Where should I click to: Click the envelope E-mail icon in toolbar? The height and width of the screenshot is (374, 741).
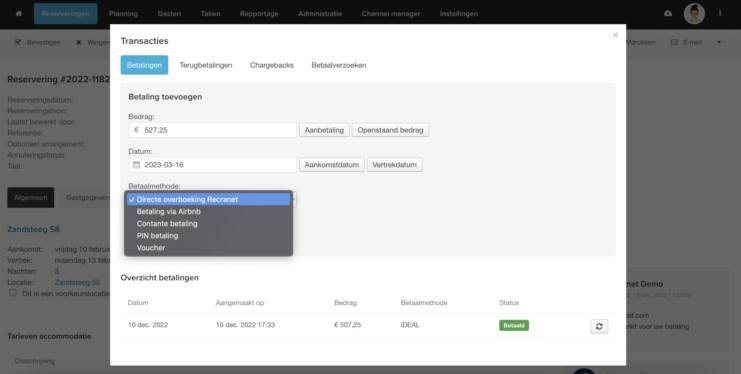click(x=674, y=42)
